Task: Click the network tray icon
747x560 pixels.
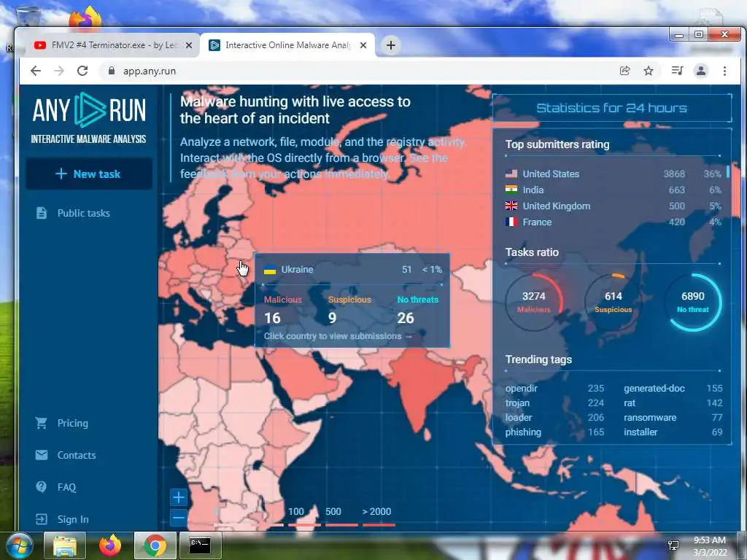Action: pos(673,545)
